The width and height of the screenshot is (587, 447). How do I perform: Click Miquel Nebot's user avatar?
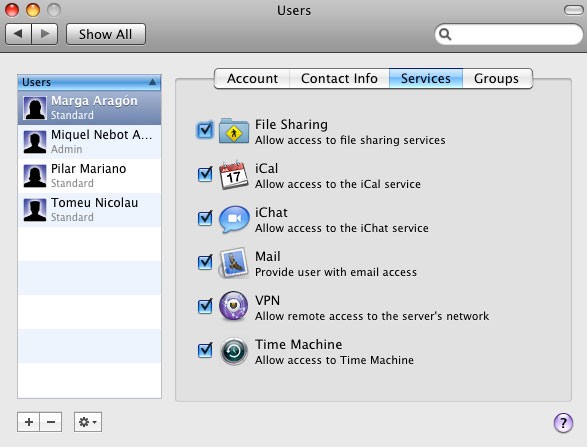[35, 142]
